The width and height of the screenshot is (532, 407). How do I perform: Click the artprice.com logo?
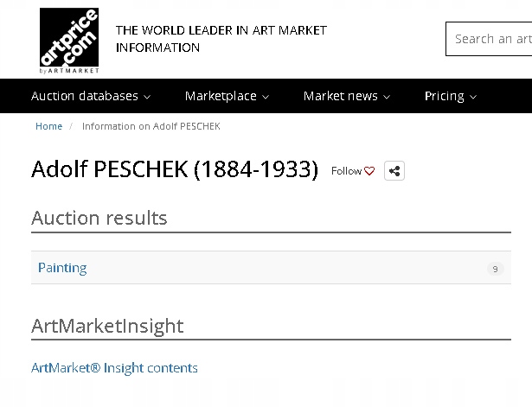[x=69, y=40]
